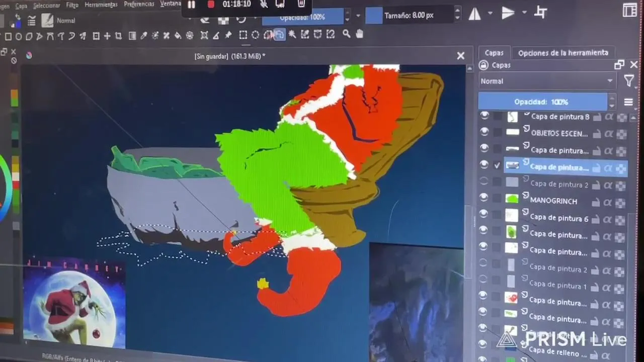Screen dimensions: 644x362
Task: Click the brush preset icon beside Normal
Action: click(x=48, y=21)
